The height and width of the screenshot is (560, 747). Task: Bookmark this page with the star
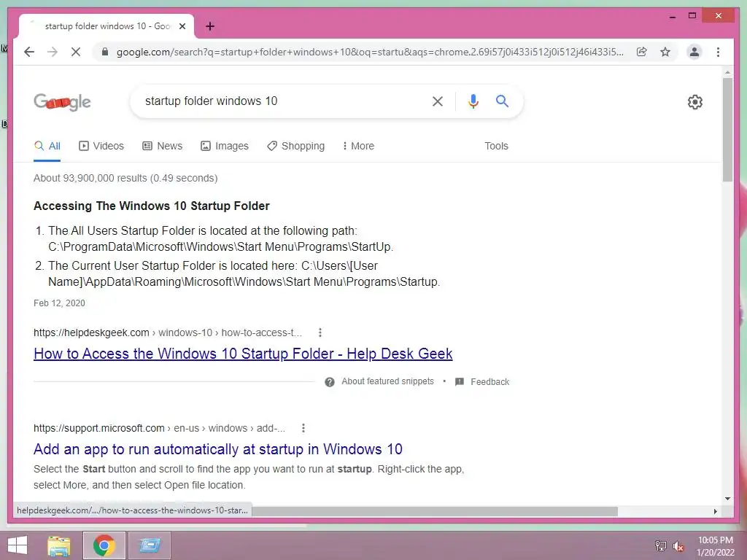(x=665, y=52)
